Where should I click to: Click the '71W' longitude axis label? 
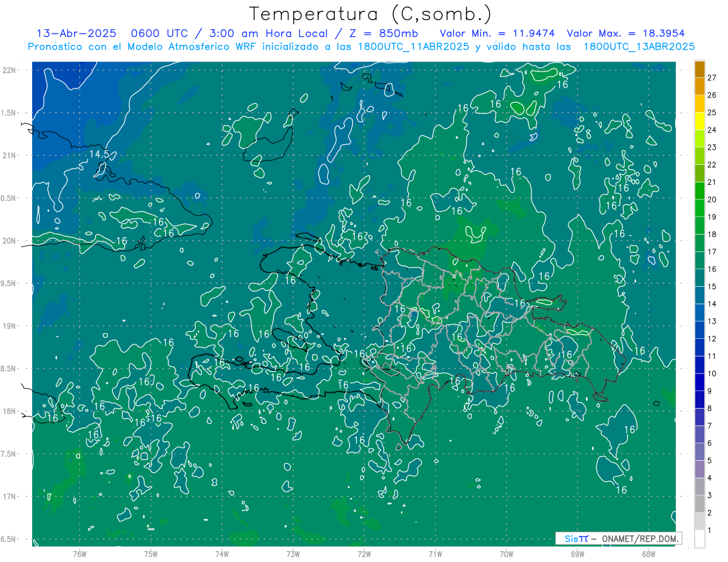[435, 554]
